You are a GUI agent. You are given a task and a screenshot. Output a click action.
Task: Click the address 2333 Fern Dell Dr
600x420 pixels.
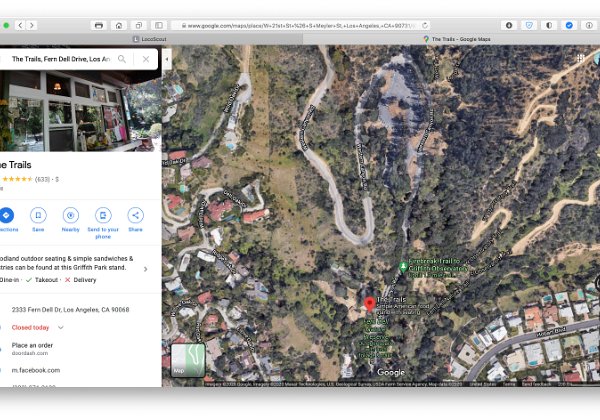click(x=70, y=309)
